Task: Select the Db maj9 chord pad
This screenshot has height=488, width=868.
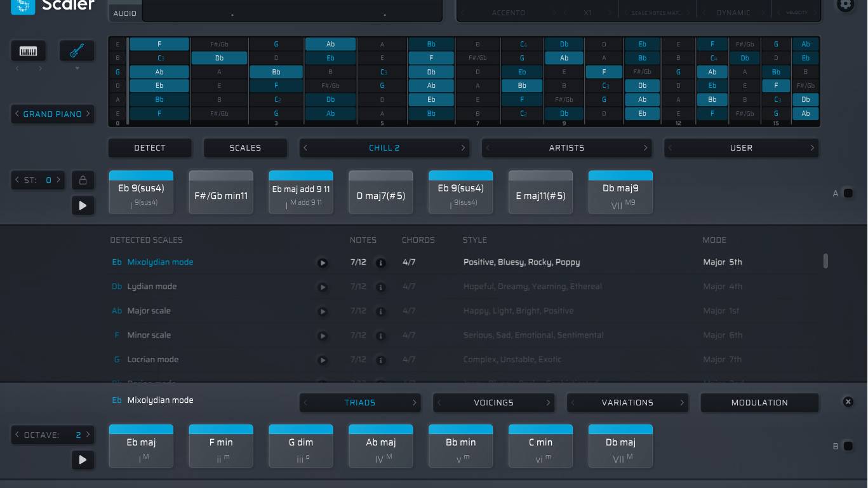Action: (621, 192)
